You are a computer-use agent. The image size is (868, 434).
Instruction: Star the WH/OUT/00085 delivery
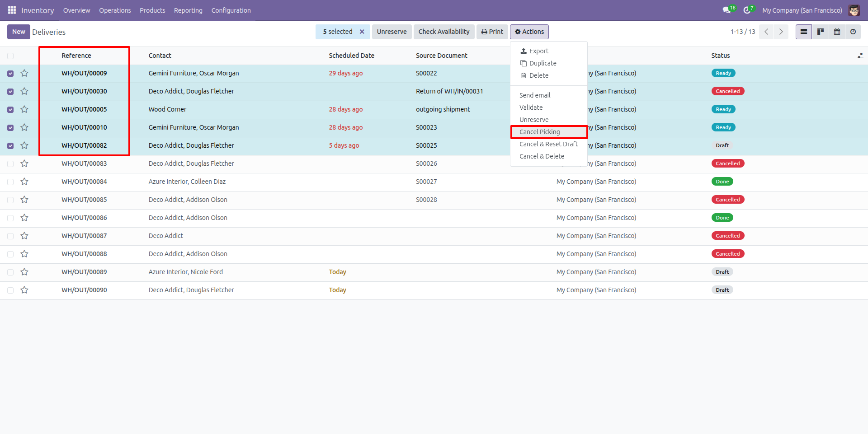pos(24,200)
